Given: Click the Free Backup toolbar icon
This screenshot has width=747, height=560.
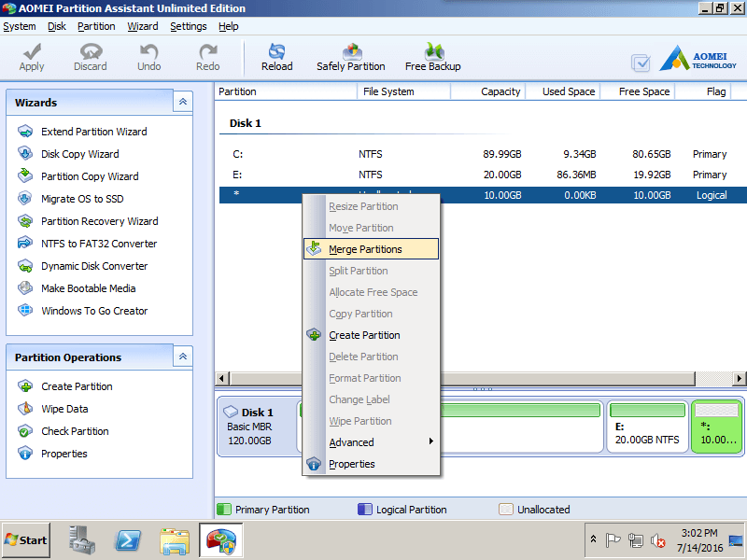Looking at the screenshot, I should click(x=433, y=51).
